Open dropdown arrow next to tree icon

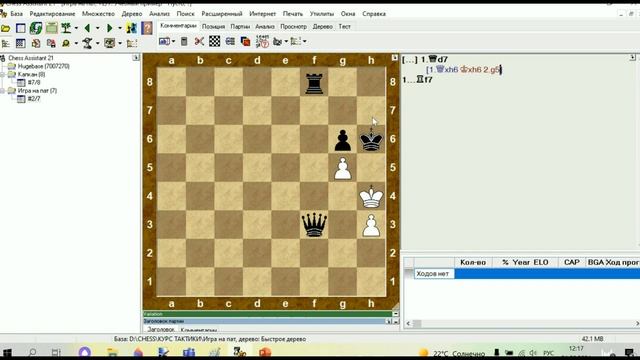coord(76,28)
